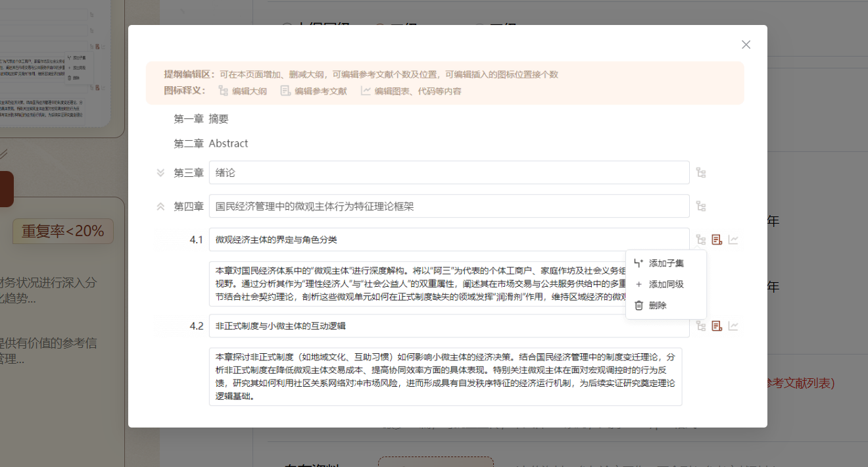Open chart/code editor icon for section 4.2
The width and height of the screenshot is (868, 467).
(x=733, y=326)
